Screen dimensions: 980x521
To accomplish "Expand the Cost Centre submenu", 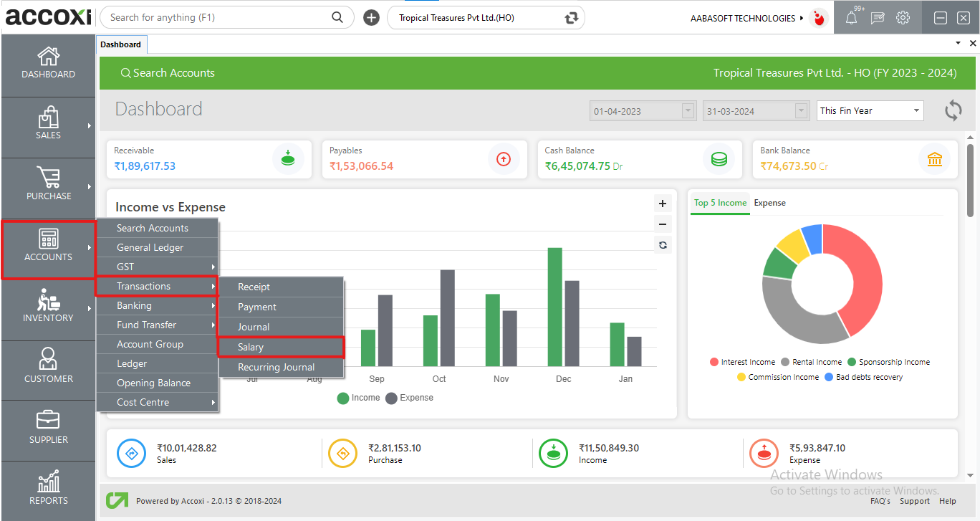I will pyautogui.click(x=157, y=402).
